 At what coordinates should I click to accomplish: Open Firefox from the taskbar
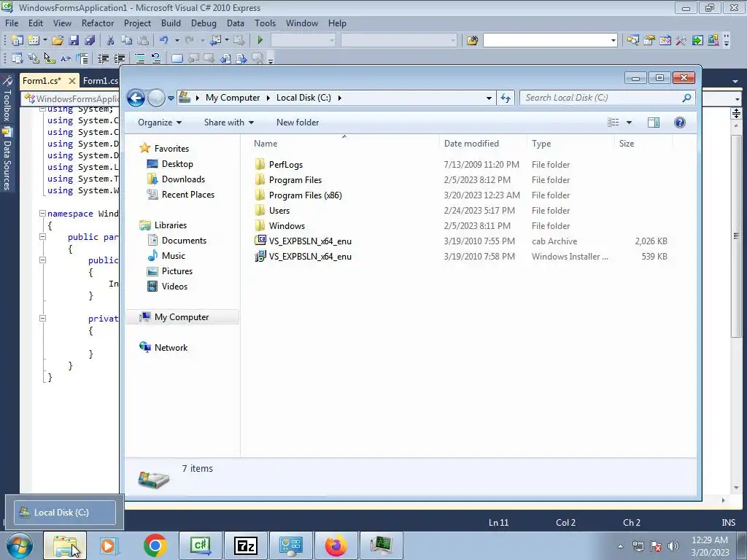click(336, 545)
